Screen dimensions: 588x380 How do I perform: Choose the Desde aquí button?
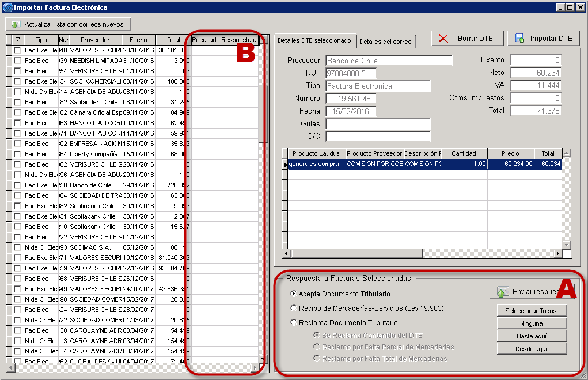[532, 349]
